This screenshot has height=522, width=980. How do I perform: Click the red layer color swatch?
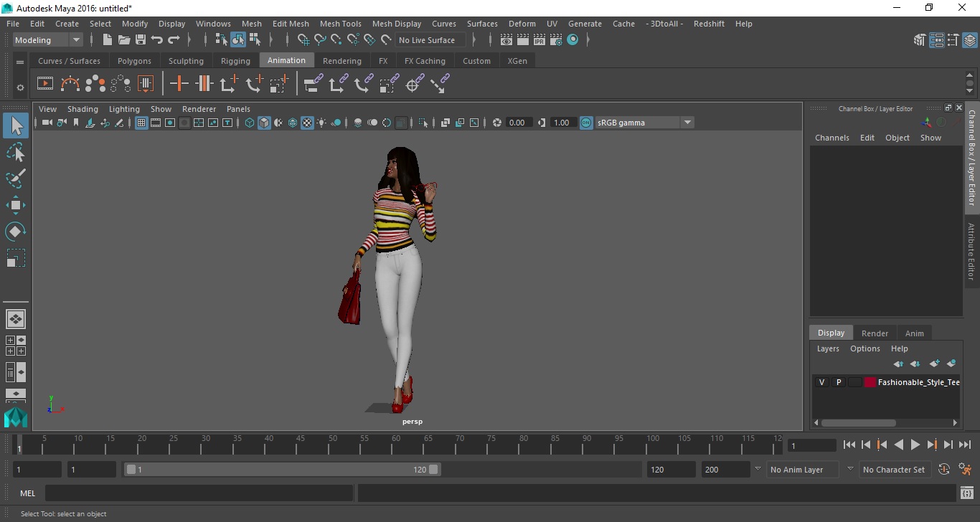pyautogui.click(x=870, y=382)
